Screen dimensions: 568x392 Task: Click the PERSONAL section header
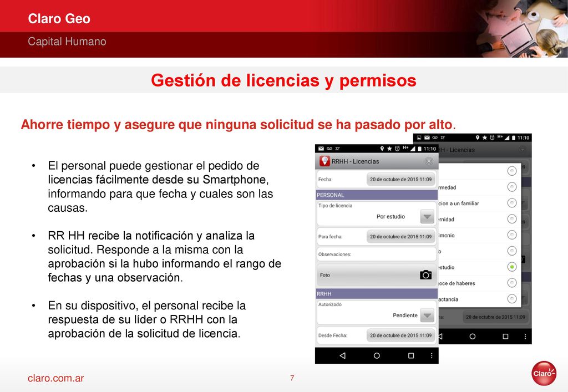[x=377, y=195]
